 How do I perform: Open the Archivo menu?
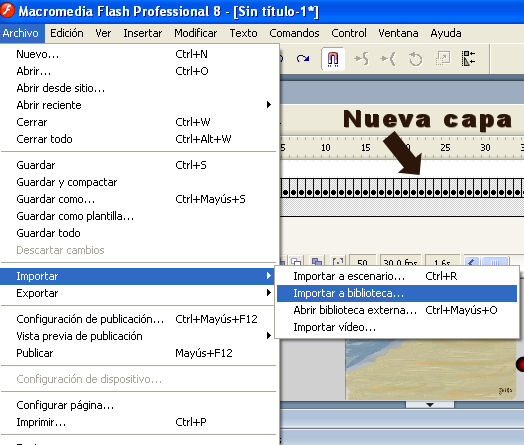click(x=21, y=33)
